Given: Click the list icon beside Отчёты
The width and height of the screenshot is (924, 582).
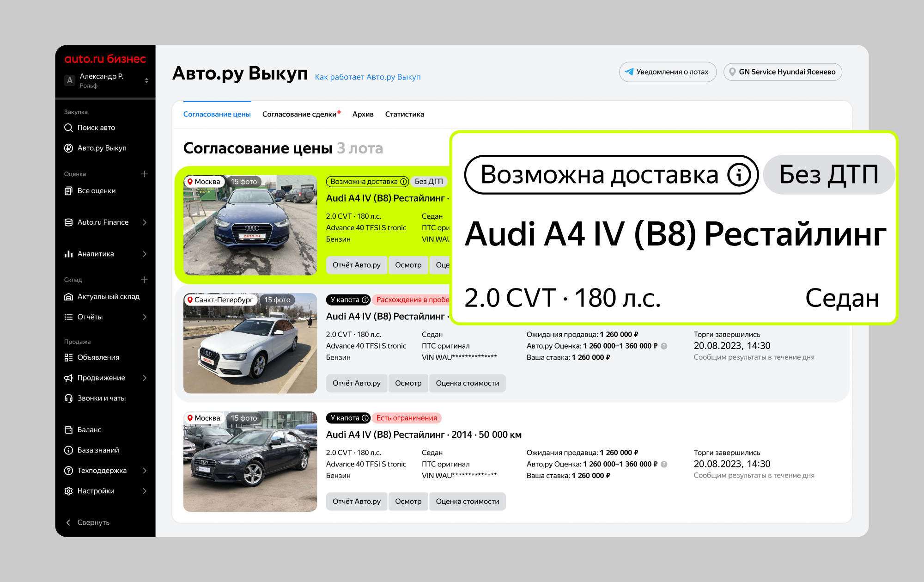Looking at the screenshot, I should point(68,317).
